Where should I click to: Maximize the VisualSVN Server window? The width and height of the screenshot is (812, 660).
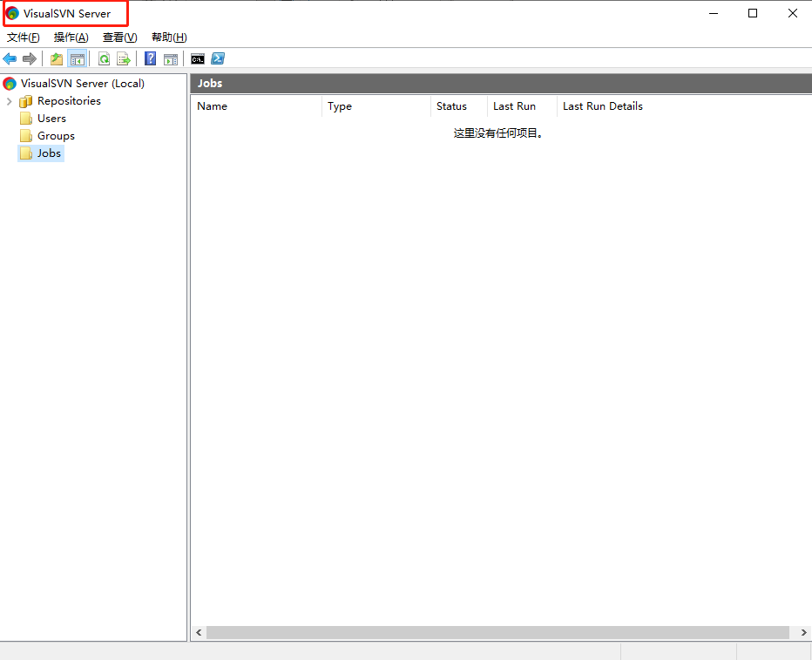(x=753, y=13)
